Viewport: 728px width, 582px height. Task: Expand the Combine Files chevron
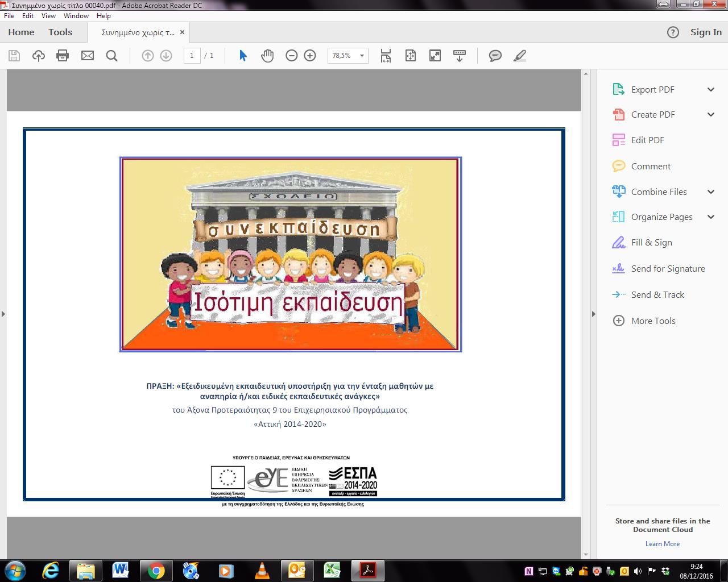[711, 192]
